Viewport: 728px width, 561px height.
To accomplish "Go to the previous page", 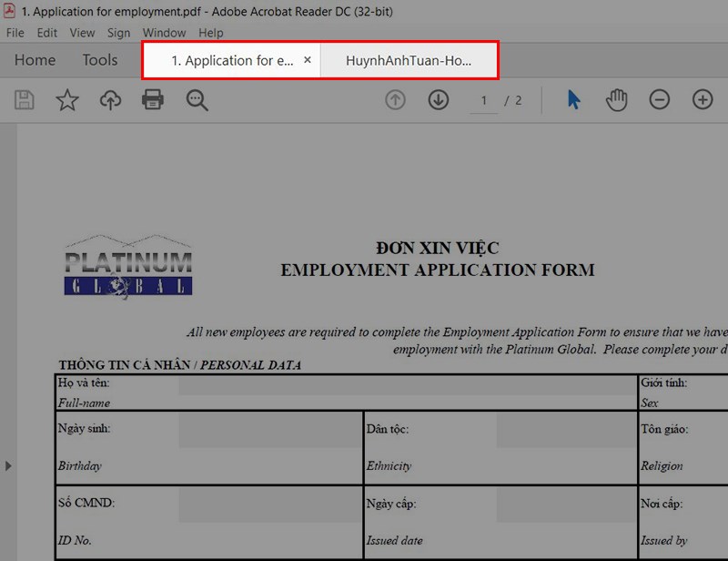I will [394, 100].
